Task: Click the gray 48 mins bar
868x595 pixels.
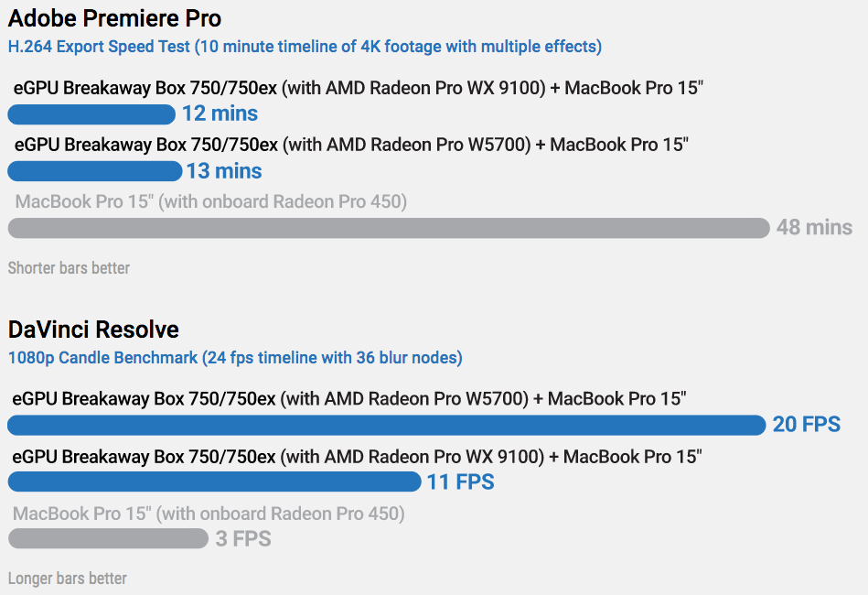Action: pos(389,228)
